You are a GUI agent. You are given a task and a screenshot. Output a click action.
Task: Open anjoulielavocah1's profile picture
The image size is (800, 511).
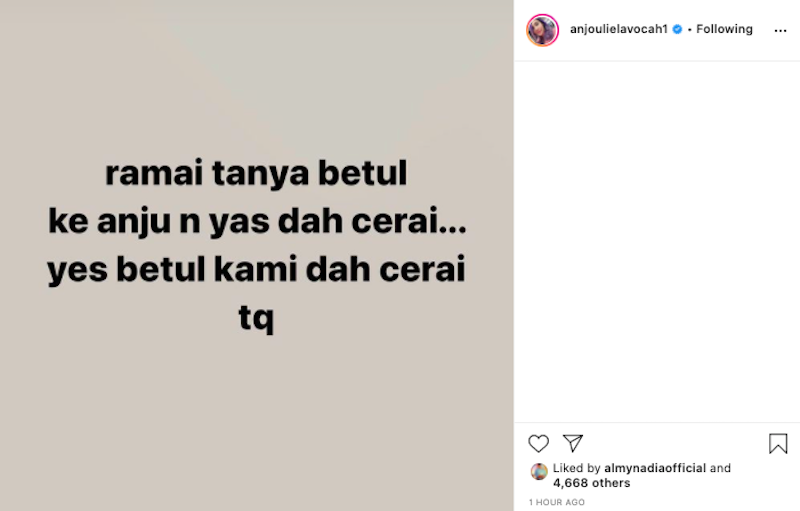point(542,30)
